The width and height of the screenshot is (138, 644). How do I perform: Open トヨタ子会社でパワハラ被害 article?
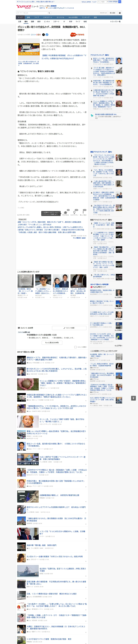(49, 639)
